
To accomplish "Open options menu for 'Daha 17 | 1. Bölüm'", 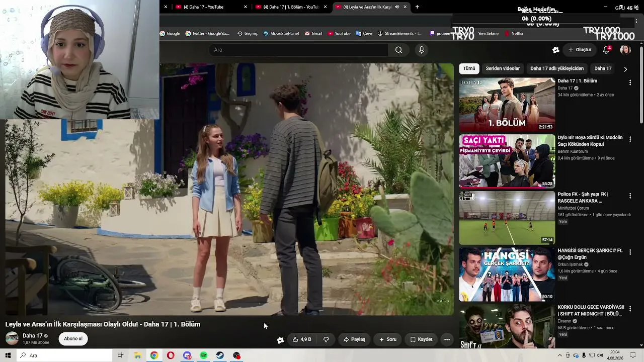I will tap(630, 82).
